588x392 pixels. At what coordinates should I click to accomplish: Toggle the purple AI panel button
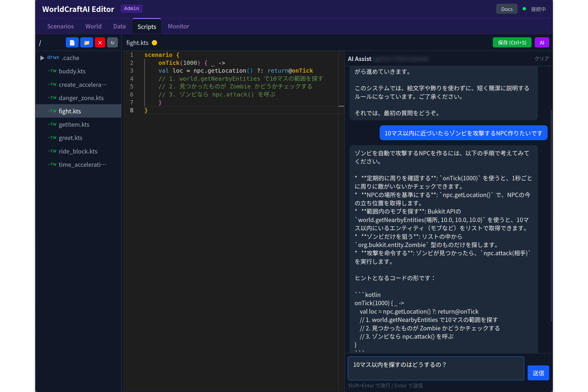click(541, 43)
